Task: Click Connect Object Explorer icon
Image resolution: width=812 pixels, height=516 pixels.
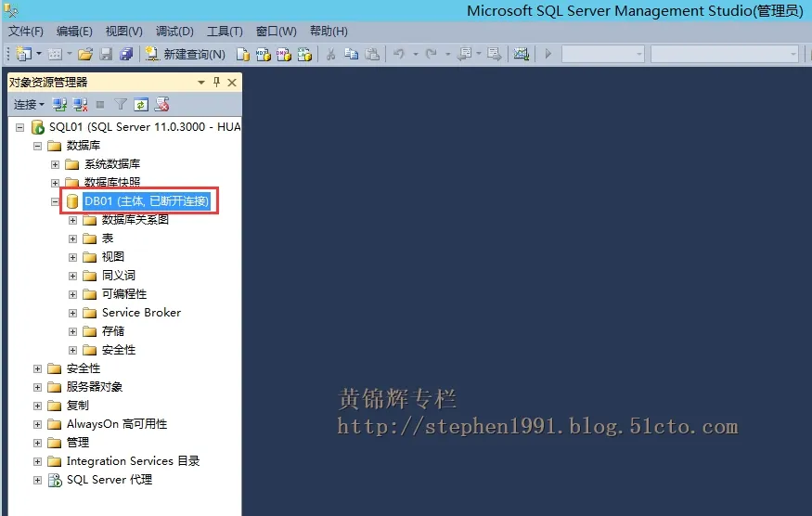Action: click(x=59, y=105)
